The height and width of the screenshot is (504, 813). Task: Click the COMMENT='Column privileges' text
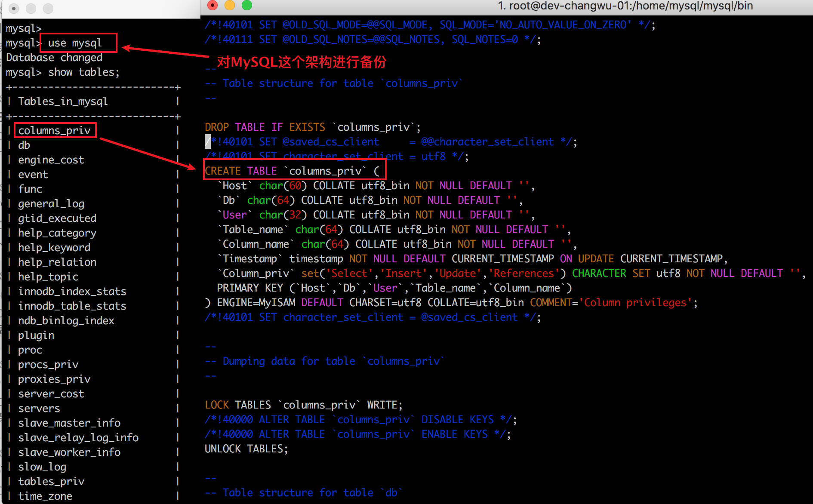611,303
